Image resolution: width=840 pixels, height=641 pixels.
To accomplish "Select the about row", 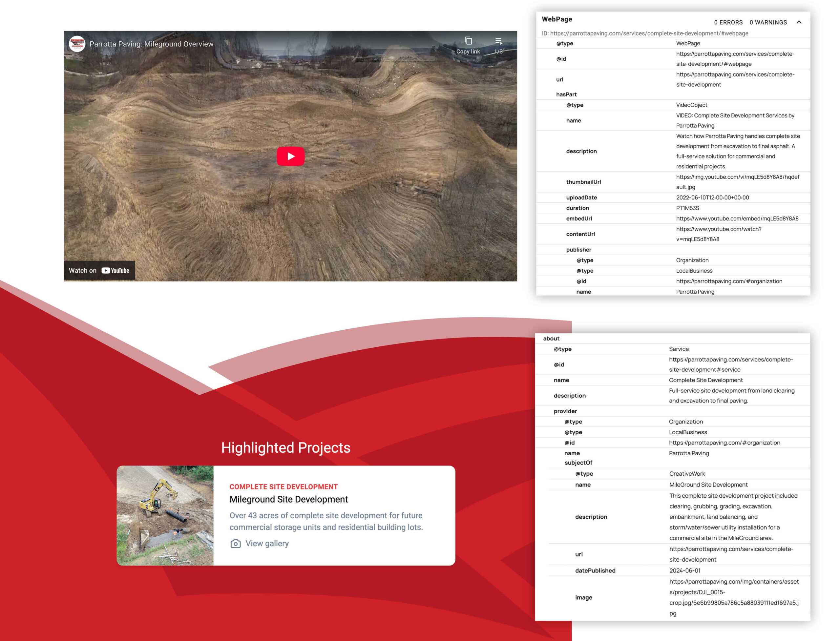I will click(672, 339).
